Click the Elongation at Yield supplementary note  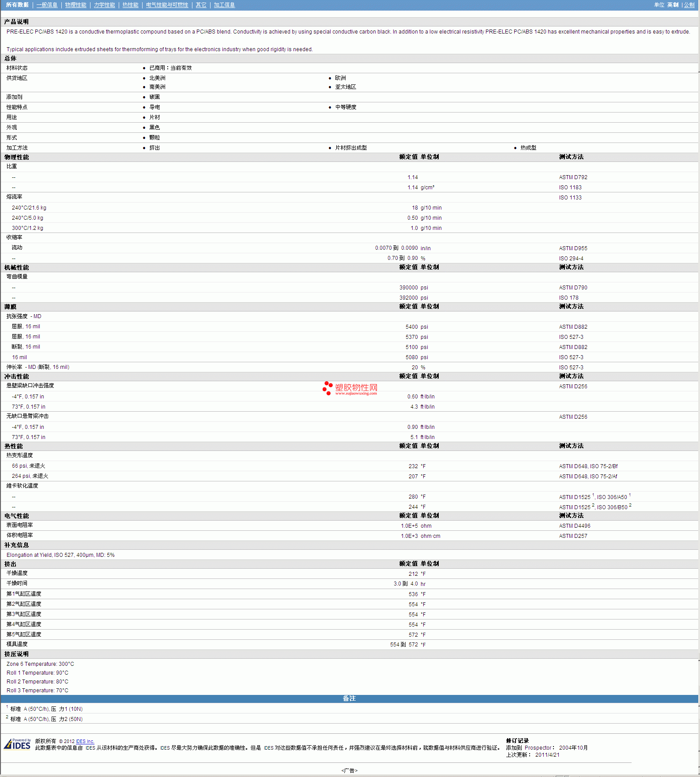coord(60,555)
